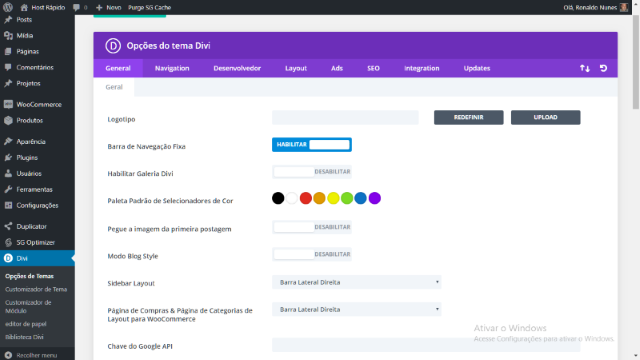This screenshot has height=360, width=640.
Task: Click Purge SG Cache in admin bar
Action: (x=149, y=7)
